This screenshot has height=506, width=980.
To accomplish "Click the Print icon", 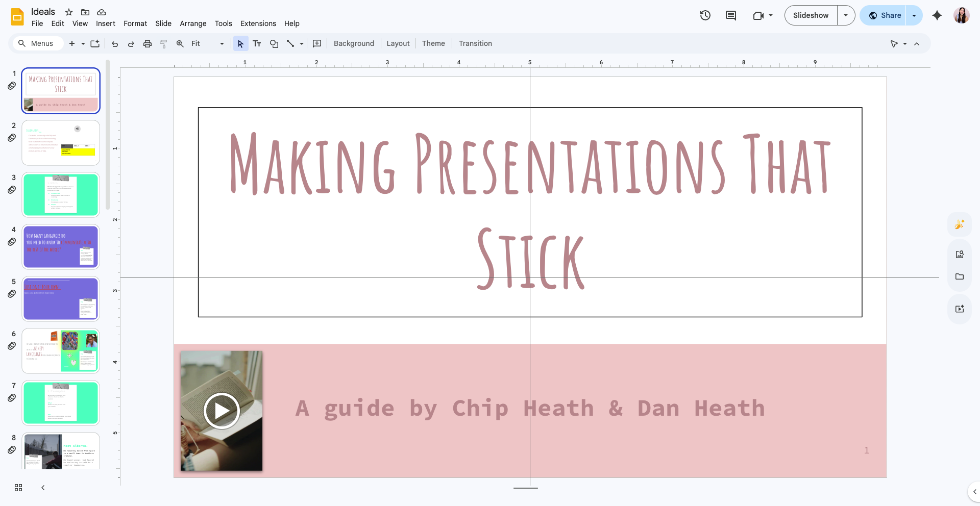I will 148,43.
